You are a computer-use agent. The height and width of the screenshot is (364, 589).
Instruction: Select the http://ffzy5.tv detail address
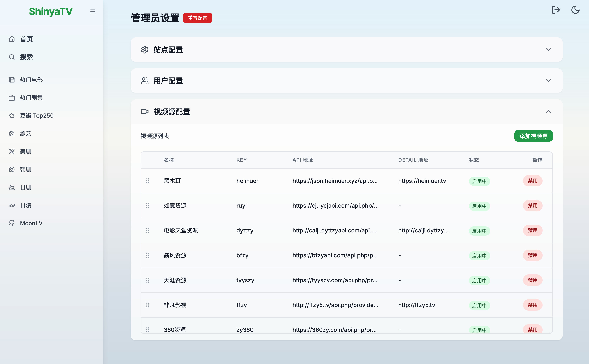pyautogui.click(x=416, y=305)
